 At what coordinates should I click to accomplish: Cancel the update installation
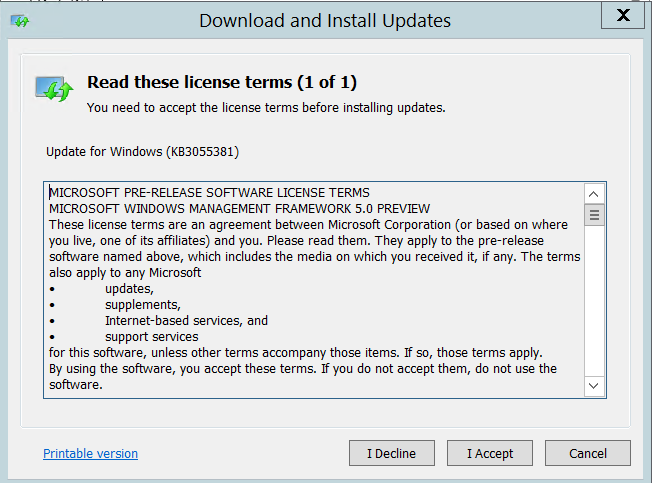(x=588, y=453)
